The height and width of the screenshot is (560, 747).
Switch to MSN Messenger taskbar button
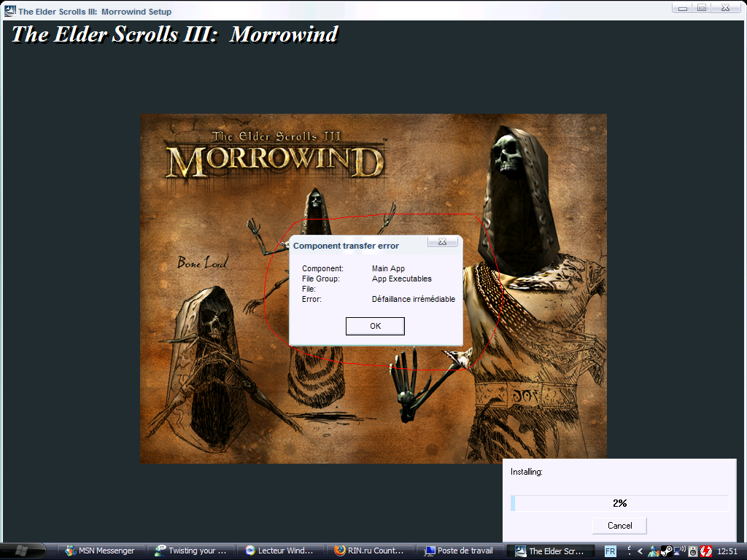tap(101, 551)
